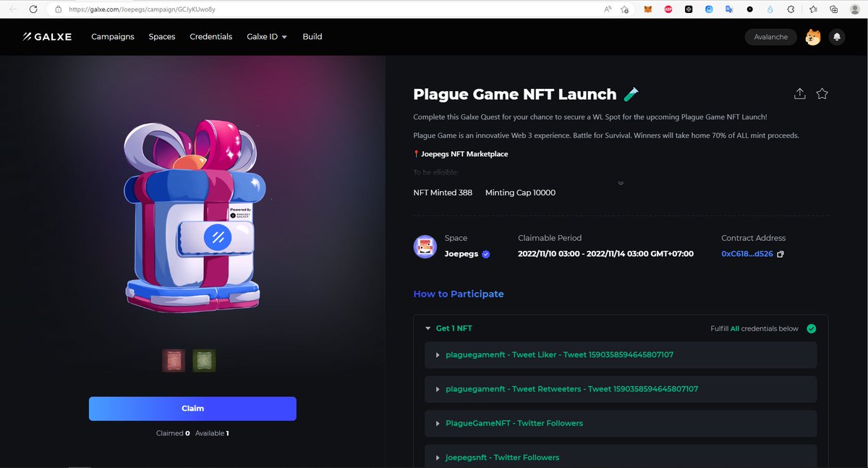The width and height of the screenshot is (868, 468).
Task: Open MetaMask fox extension
Action: tap(648, 9)
